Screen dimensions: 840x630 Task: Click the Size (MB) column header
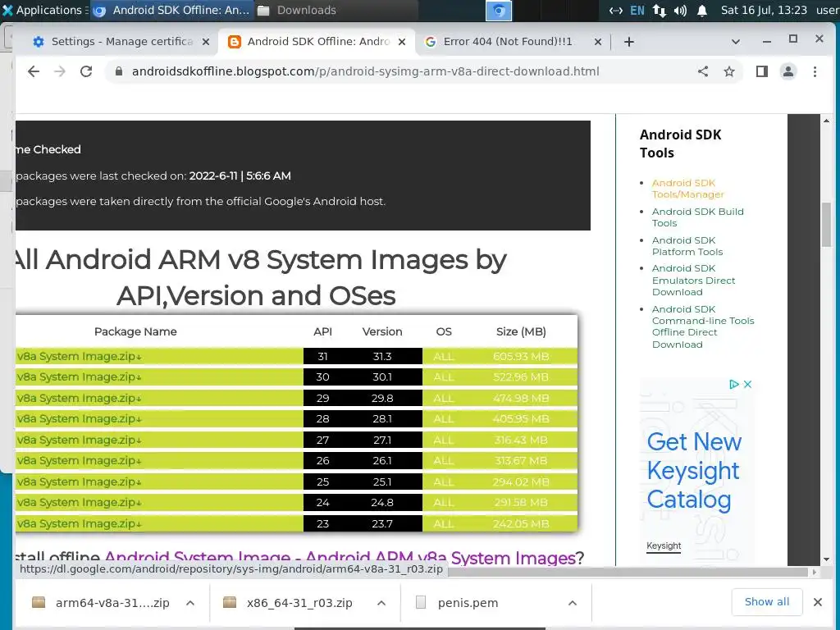click(x=521, y=331)
